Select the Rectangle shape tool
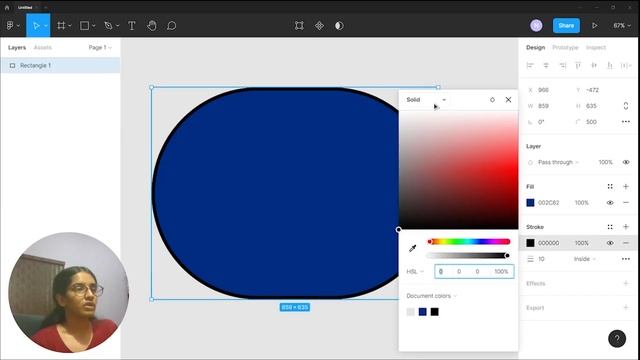The width and height of the screenshot is (640, 360). click(84, 25)
